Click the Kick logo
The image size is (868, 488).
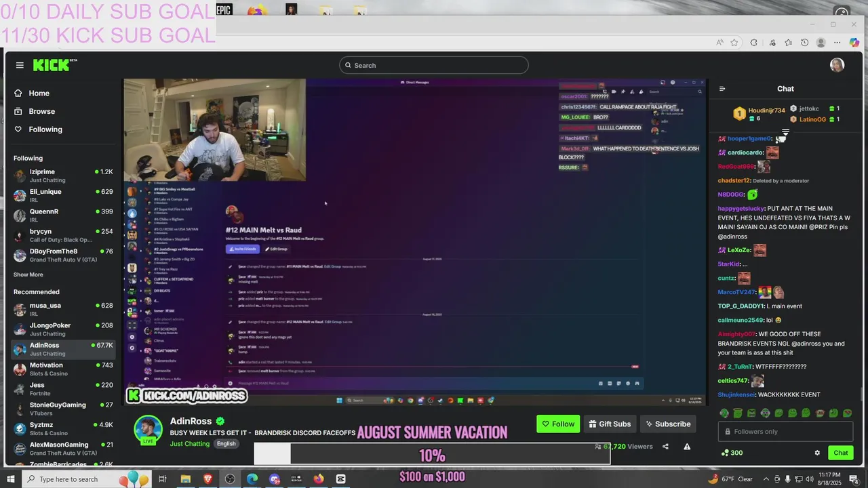(x=55, y=65)
